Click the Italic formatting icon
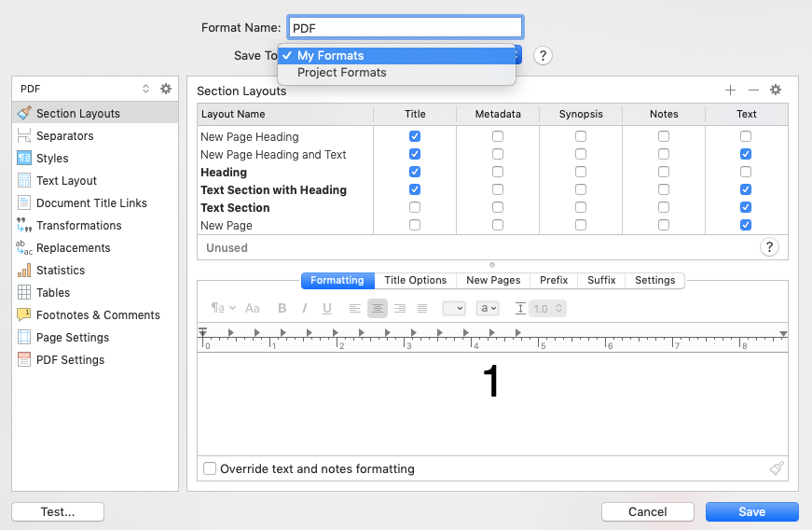The height and width of the screenshot is (530, 812). pyautogui.click(x=305, y=308)
